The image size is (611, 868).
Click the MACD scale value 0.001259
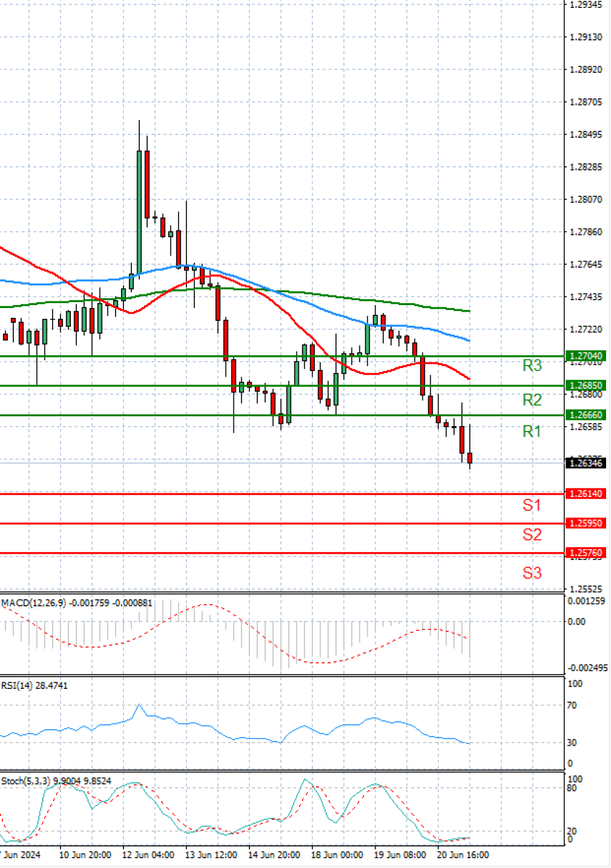click(x=586, y=601)
